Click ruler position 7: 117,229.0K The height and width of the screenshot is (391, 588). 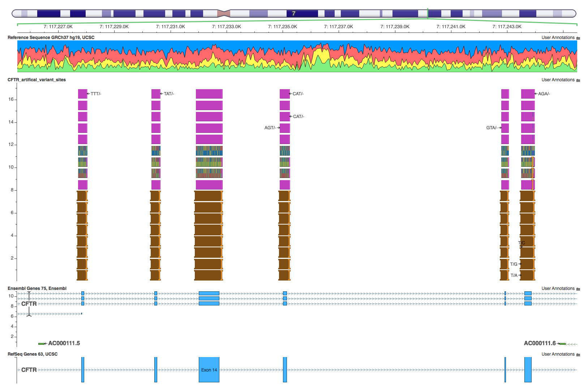click(x=114, y=27)
